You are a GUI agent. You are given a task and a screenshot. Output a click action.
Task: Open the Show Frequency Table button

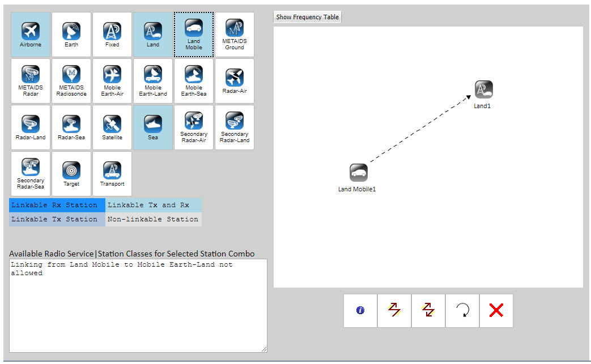click(x=307, y=17)
